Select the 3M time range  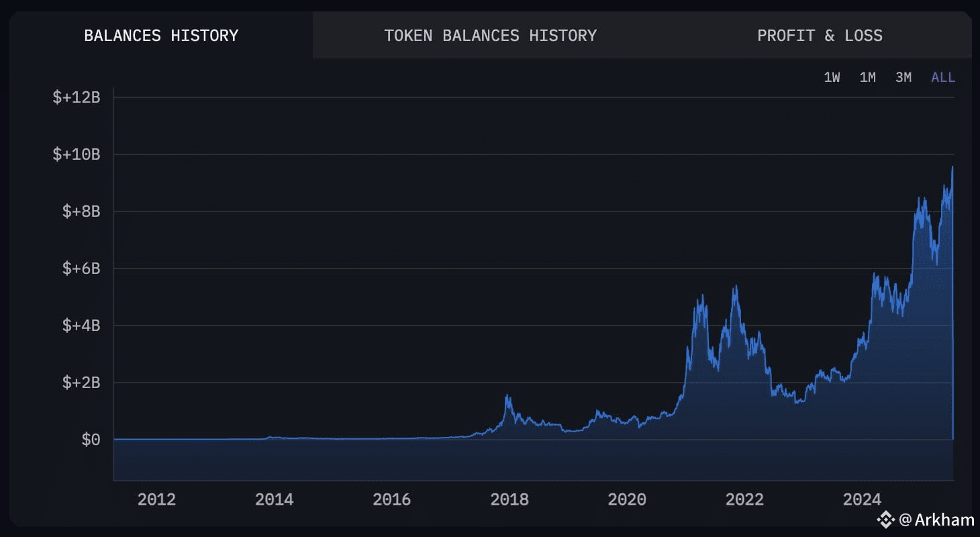tap(903, 77)
